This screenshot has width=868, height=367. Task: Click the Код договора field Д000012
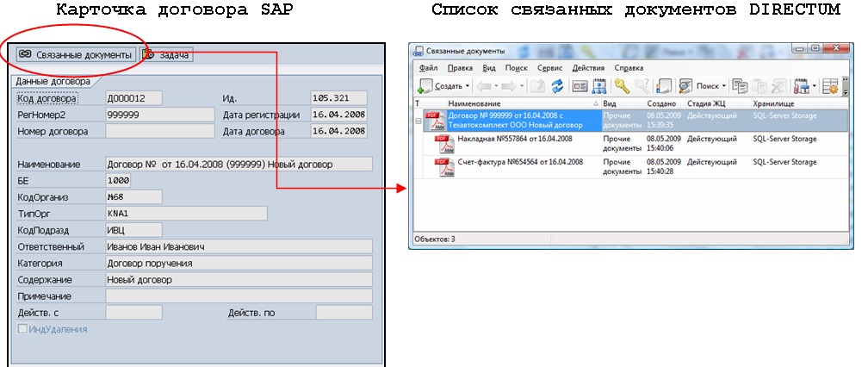point(134,98)
